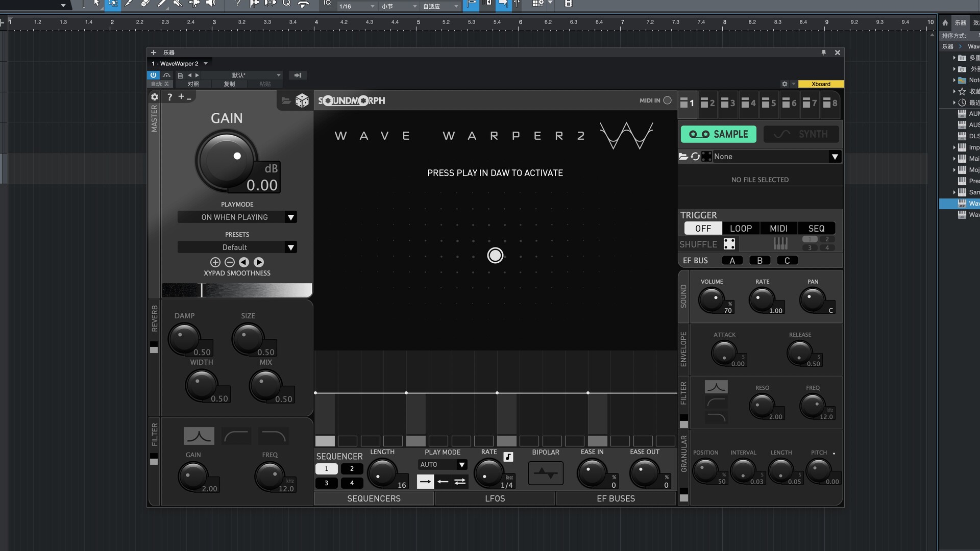The height and width of the screenshot is (551, 980).
Task: Select the randomize dice icon near SoundMorph logo
Action: point(302,100)
